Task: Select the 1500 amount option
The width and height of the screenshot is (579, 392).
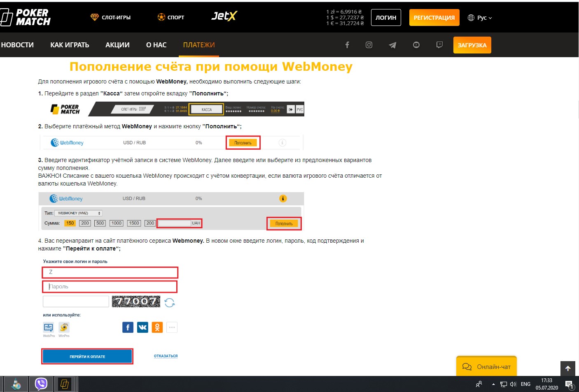Action: (134, 223)
